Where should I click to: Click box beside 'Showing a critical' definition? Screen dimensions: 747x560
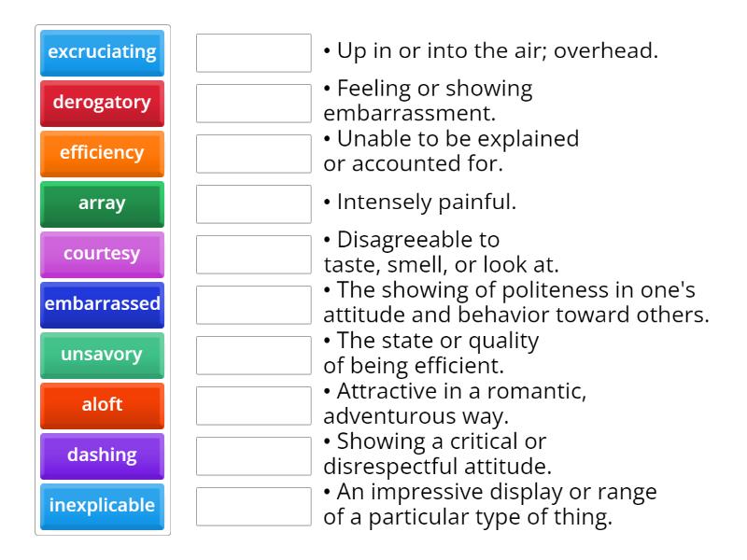(x=254, y=456)
